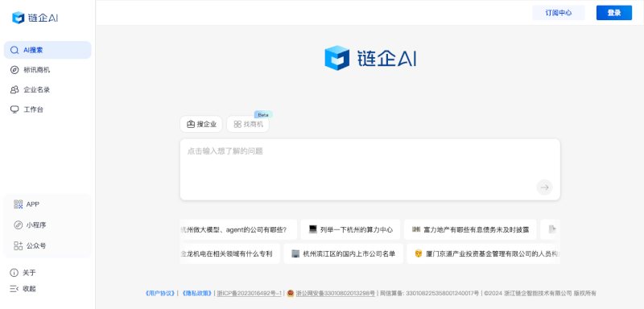Click the laptop icon in 算力中心 suggestion
This screenshot has width=644, height=309.
click(313, 229)
